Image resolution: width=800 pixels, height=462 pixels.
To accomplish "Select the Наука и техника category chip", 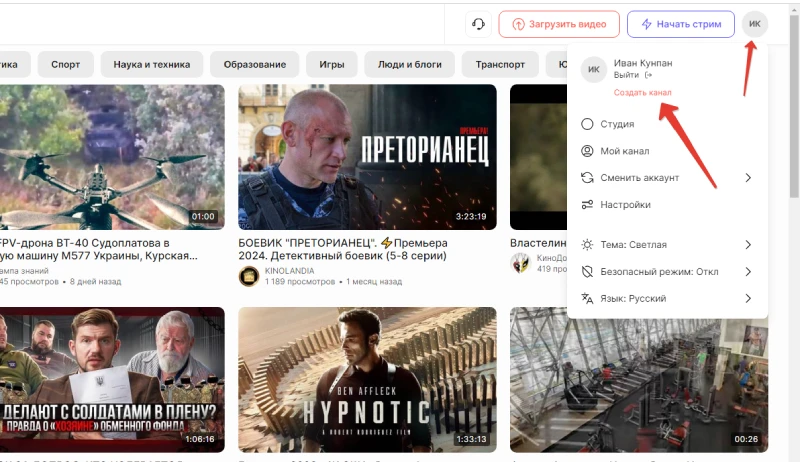I will (152, 64).
